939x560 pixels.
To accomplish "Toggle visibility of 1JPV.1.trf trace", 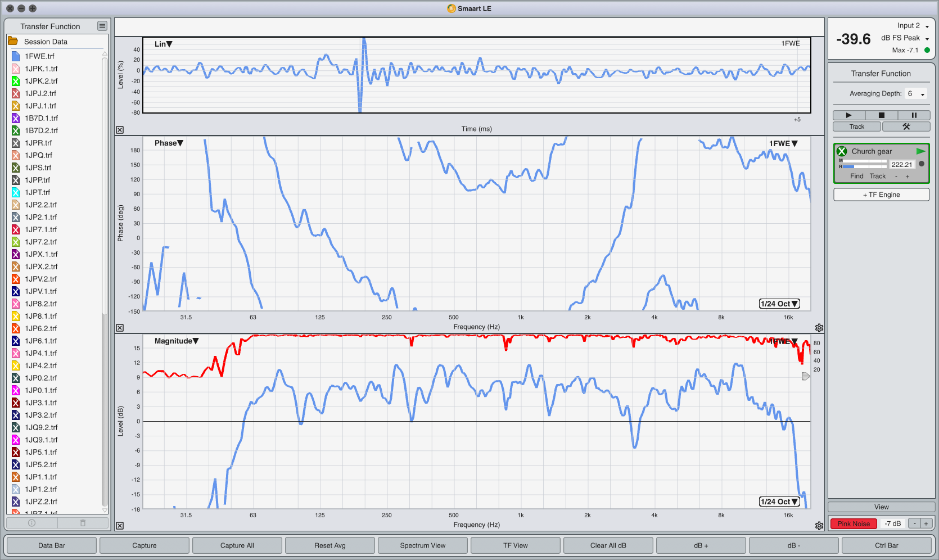I will pyautogui.click(x=16, y=291).
